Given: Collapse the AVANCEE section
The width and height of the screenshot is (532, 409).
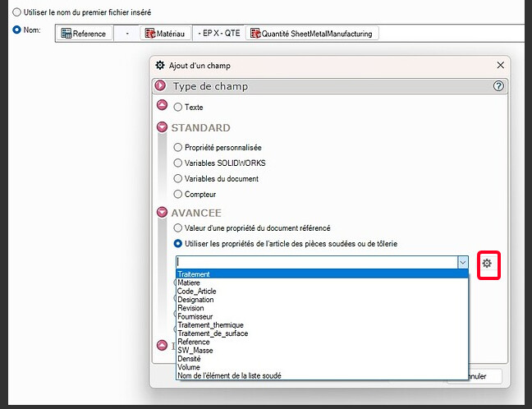Looking at the screenshot, I should pos(161,213).
